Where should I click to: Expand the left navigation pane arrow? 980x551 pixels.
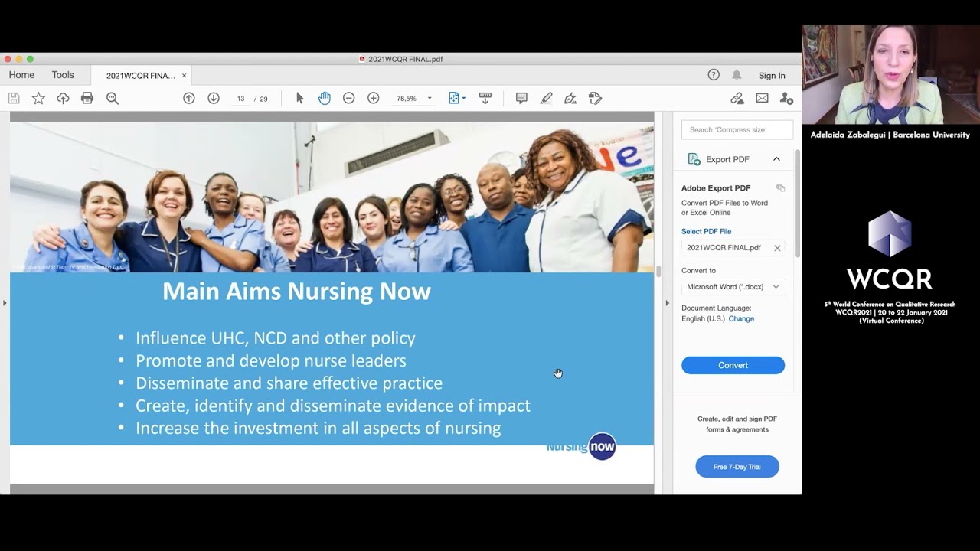5,304
